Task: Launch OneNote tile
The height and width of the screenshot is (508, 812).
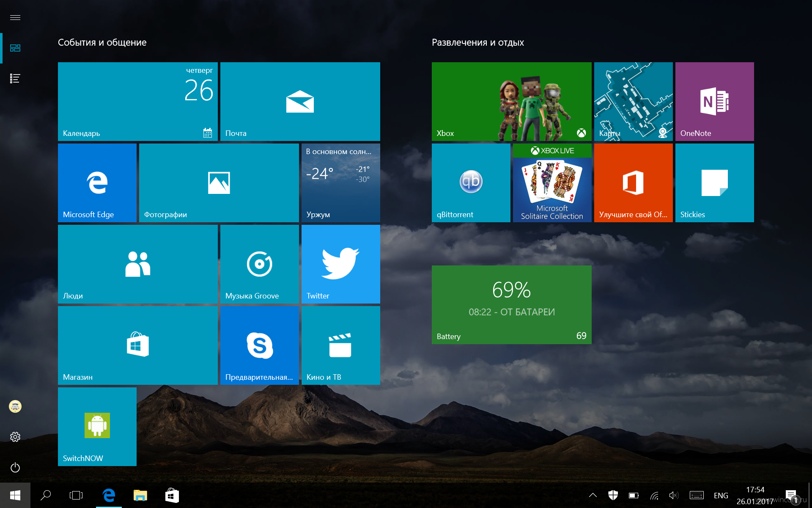Action: 715,102
